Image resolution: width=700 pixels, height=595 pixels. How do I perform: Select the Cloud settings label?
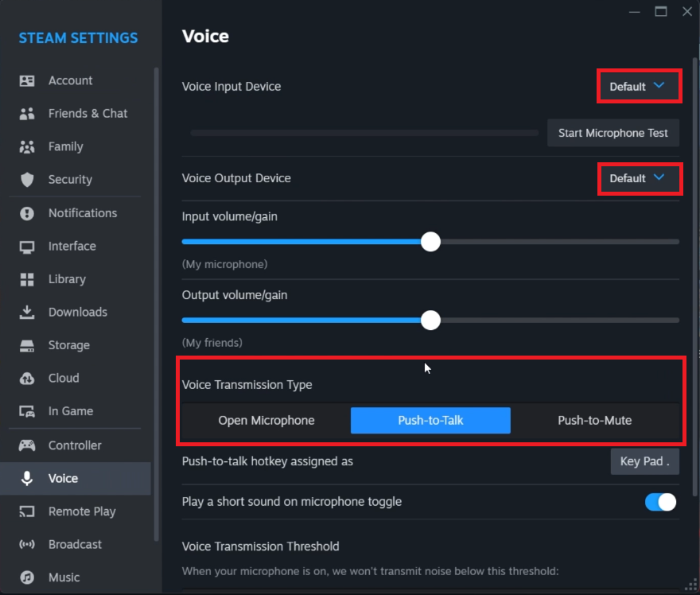pos(64,379)
